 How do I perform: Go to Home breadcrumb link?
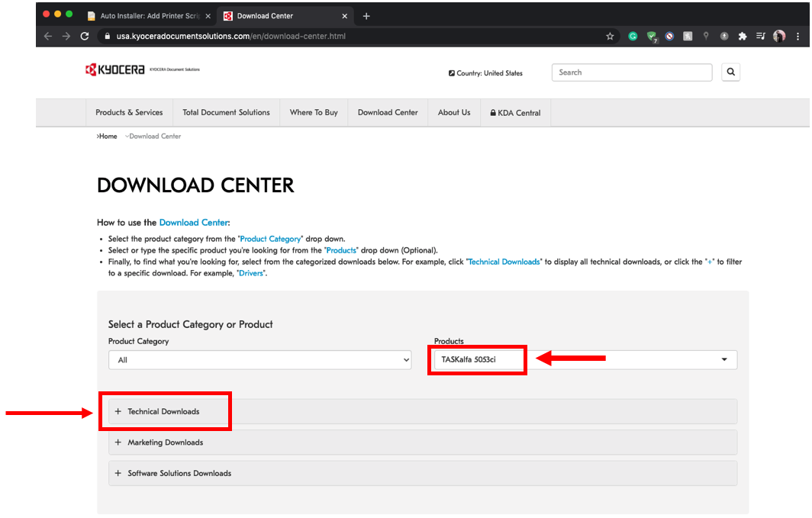coord(108,137)
